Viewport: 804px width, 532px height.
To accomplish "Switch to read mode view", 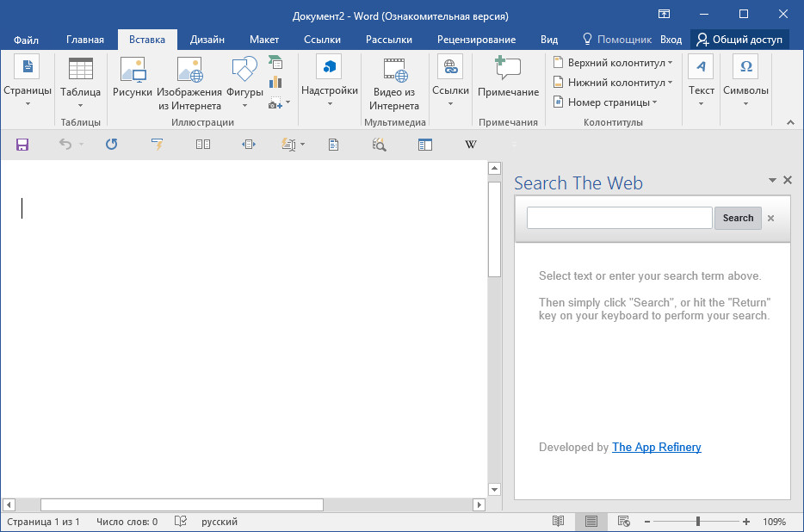I will point(559,522).
